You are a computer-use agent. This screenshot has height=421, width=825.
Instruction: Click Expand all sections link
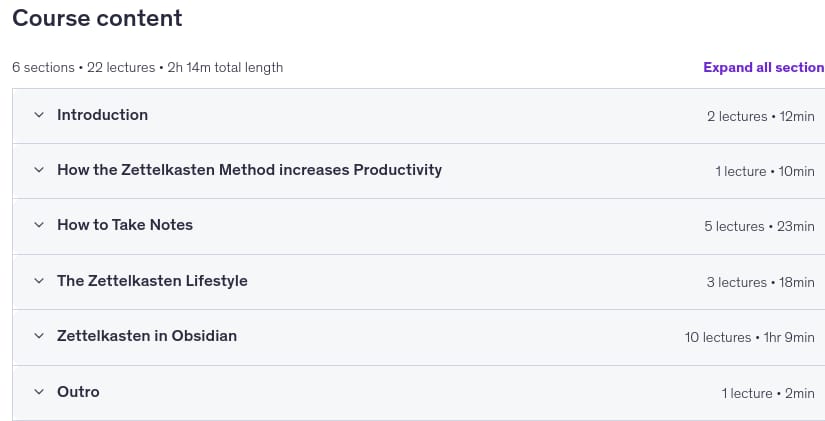[764, 67]
